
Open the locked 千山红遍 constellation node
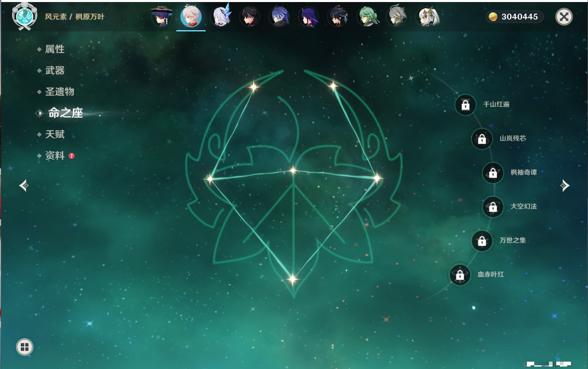click(465, 105)
